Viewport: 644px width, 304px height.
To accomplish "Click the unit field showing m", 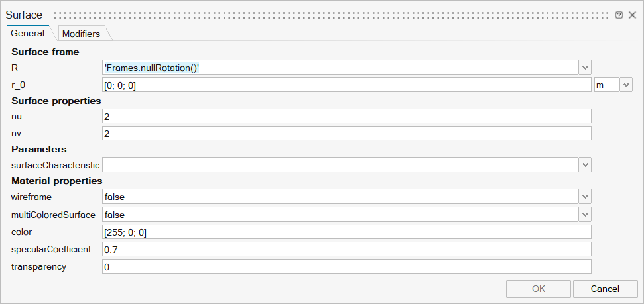I will coord(606,85).
